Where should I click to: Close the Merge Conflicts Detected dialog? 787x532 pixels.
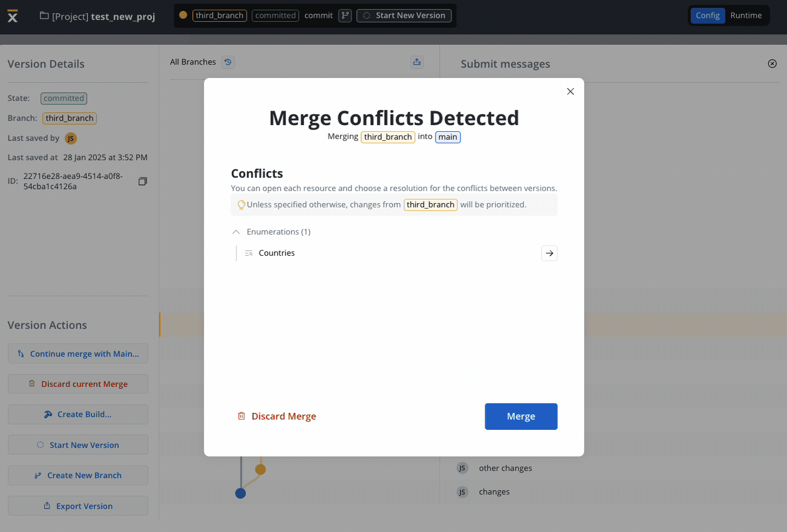(570, 91)
